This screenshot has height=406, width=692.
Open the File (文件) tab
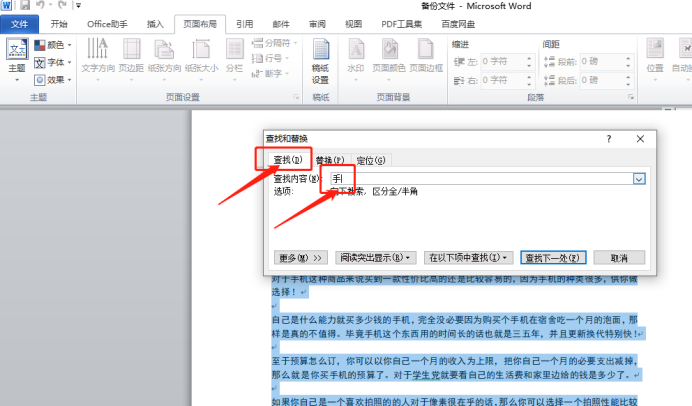coord(19,24)
